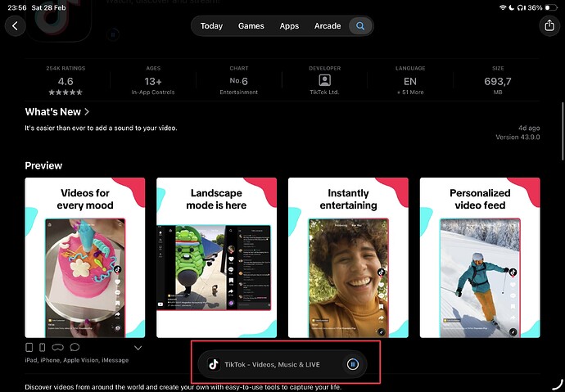Screen dimensions: 565x392
Task: Tap the 'iPad, iPhone, Apple Vision, iMessage' label
Action: click(77, 360)
